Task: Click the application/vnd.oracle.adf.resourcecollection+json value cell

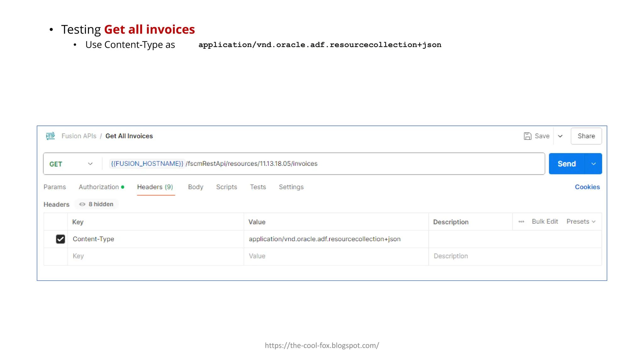Action: tap(336, 239)
